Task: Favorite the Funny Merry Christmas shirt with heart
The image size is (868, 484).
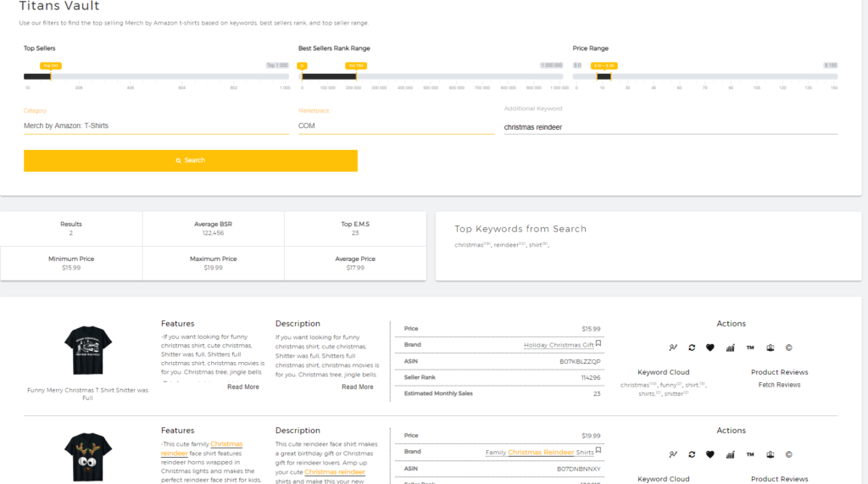Action: pyautogui.click(x=710, y=348)
